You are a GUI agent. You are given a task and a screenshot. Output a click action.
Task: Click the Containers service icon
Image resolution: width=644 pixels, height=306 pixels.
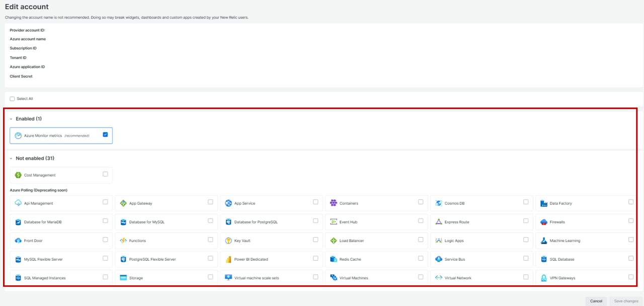click(334, 203)
